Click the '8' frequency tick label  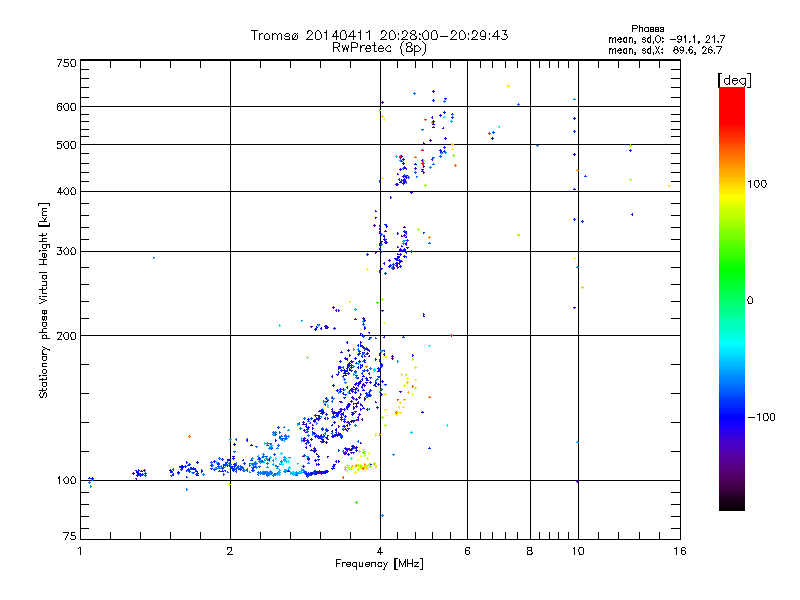[530, 551]
